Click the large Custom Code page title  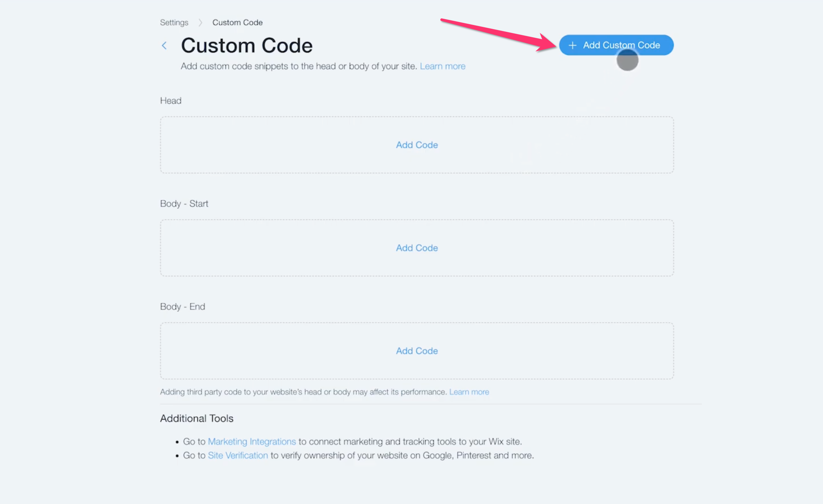click(x=247, y=46)
